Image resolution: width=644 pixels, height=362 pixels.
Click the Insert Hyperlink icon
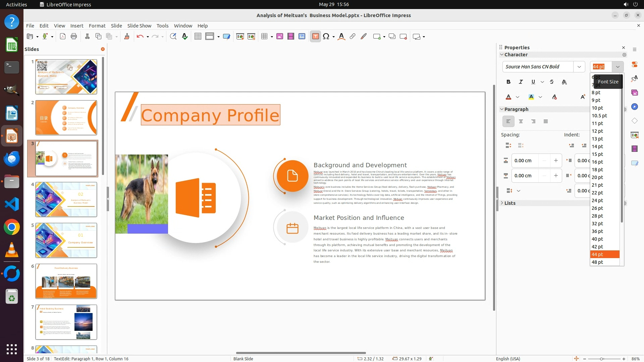[352, 37]
